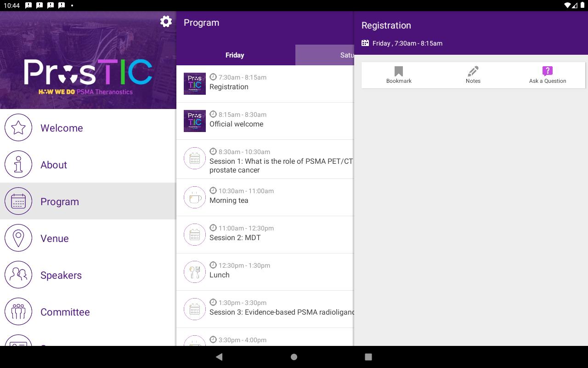
Task: Tap the Session 2: MDT calendar icon
Action: point(195,235)
